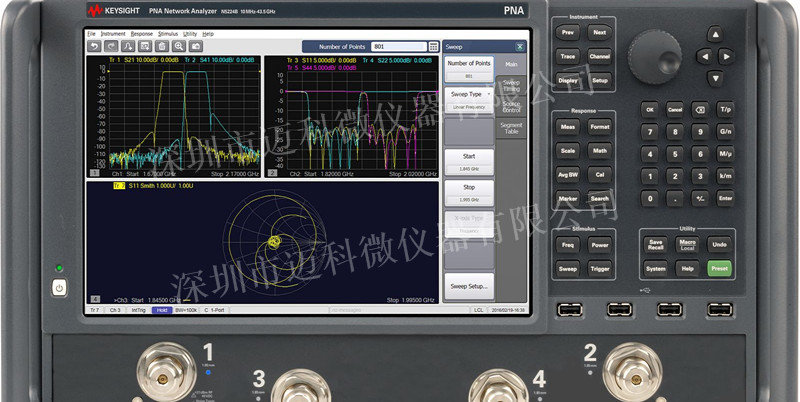Click the add trace toolbar icon
The width and height of the screenshot is (800, 402).
tap(128, 46)
